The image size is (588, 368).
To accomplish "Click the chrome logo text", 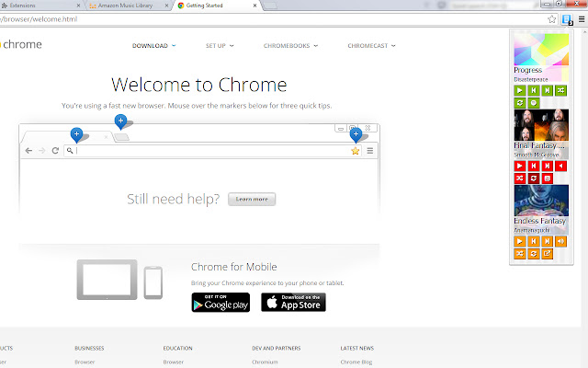I will pyautogui.click(x=21, y=44).
